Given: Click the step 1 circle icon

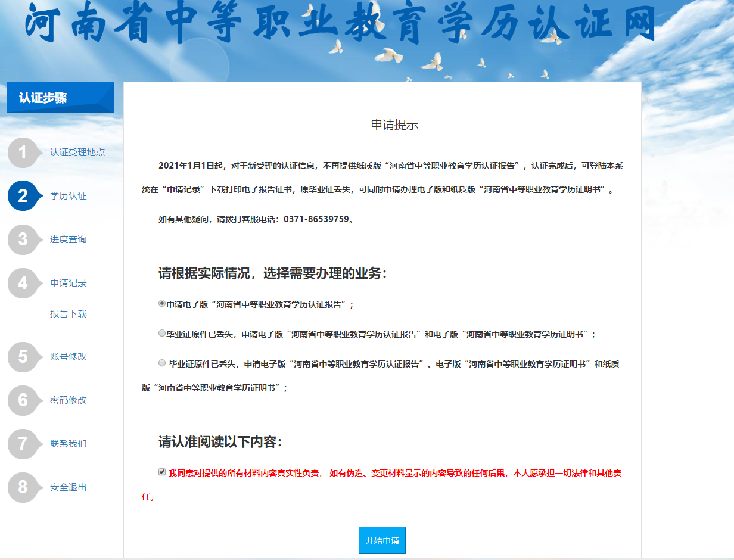Looking at the screenshot, I should pyautogui.click(x=23, y=153).
